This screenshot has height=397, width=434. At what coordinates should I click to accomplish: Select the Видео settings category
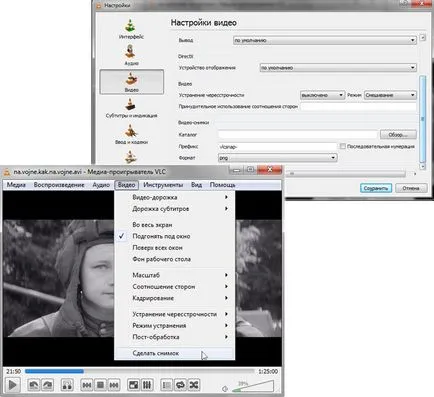pos(131,82)
